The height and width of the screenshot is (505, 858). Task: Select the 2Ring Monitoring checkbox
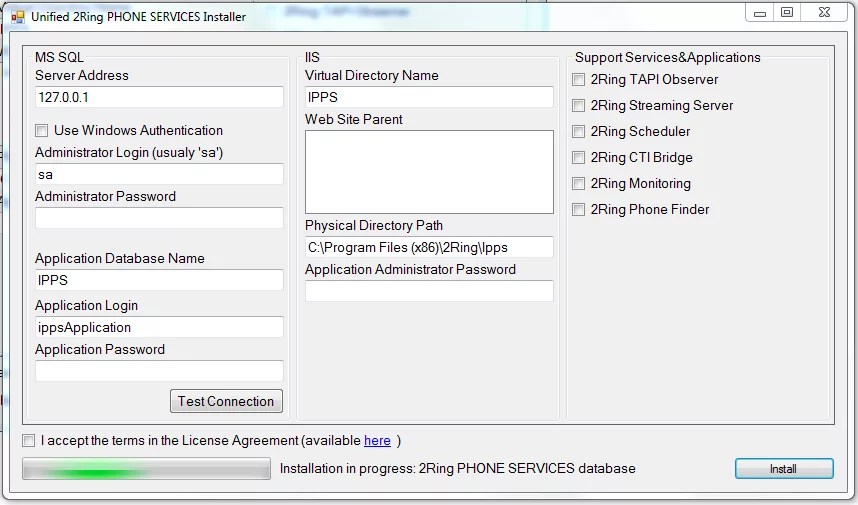click(578, 184)
